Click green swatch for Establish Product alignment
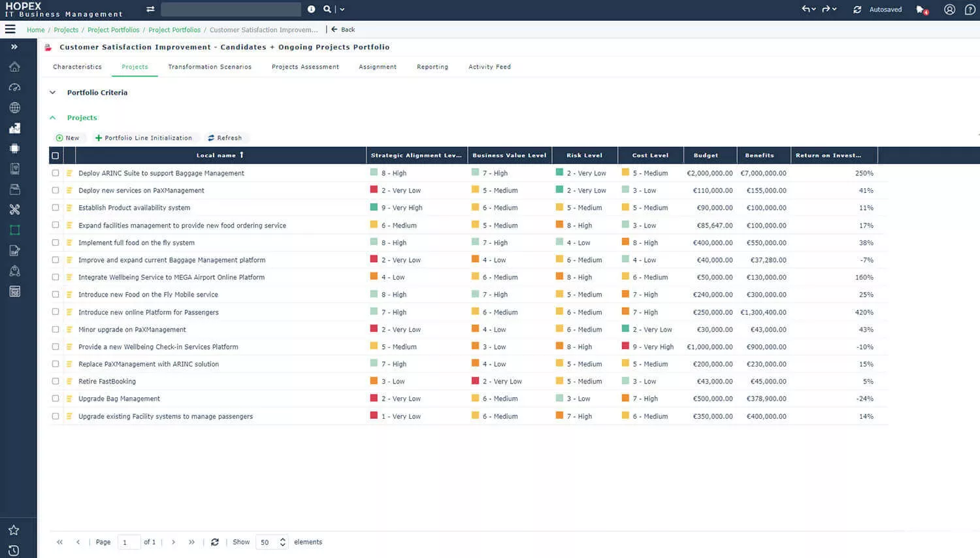Image resolution: width=980 pixels, height=558 pixels. [x=374, y=207]
